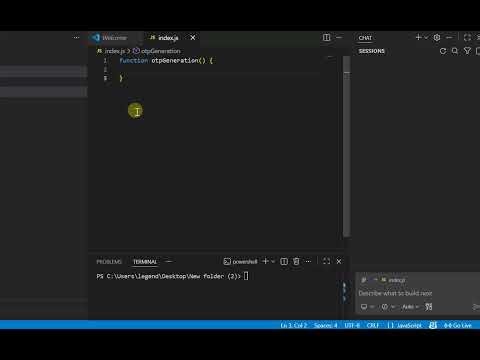
Task: Open sidebar more actions ellipsis
Action: click(76, 38)
